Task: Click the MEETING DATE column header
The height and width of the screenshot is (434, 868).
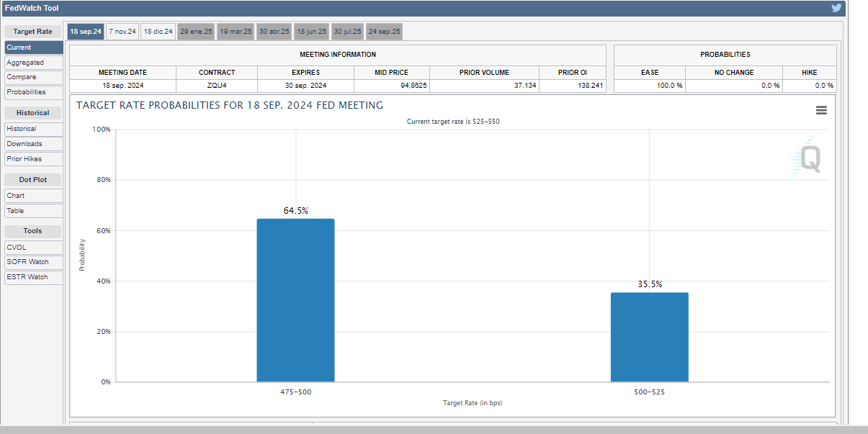Action: 123,73
